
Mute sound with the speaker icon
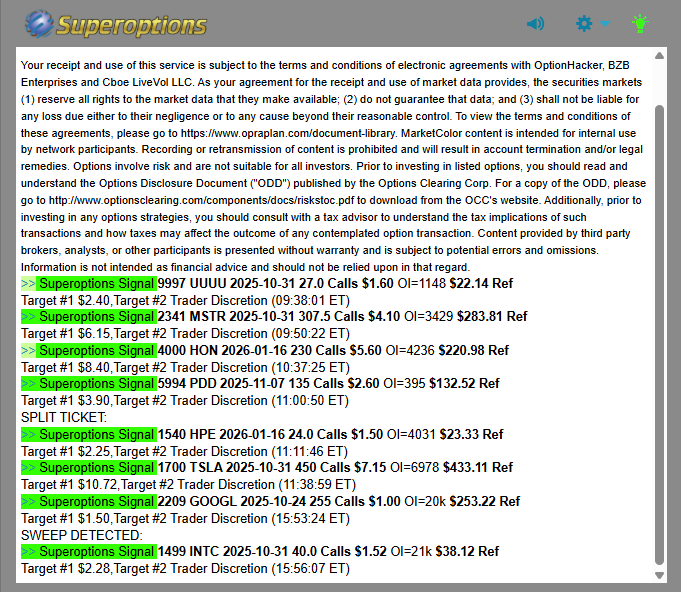coord(536,23)
